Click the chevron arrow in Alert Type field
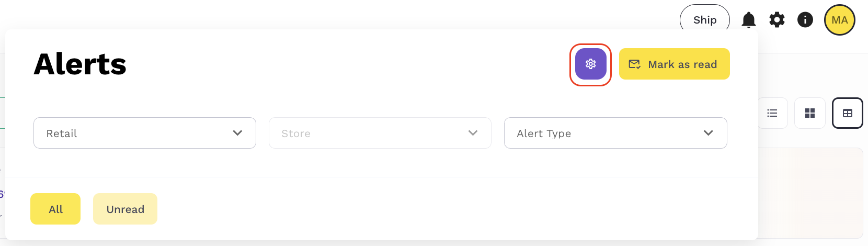868x246 pixels. pos(709,133)
